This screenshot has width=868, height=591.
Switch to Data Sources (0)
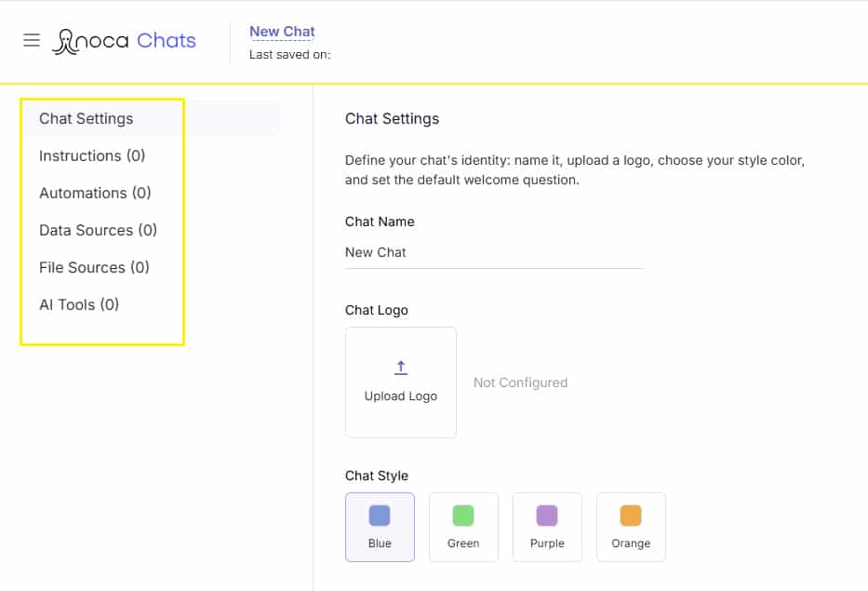tap(98, 230)
